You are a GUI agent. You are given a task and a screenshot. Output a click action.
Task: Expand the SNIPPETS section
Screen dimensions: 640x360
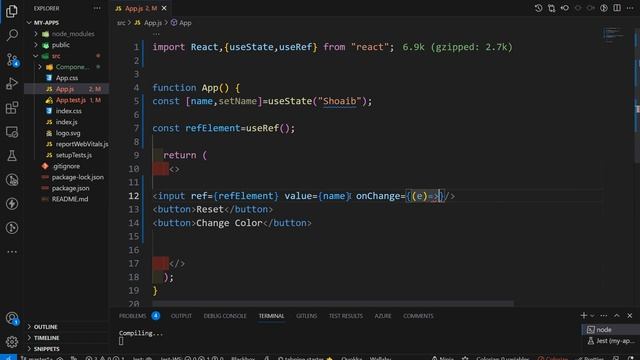[67, 349]
